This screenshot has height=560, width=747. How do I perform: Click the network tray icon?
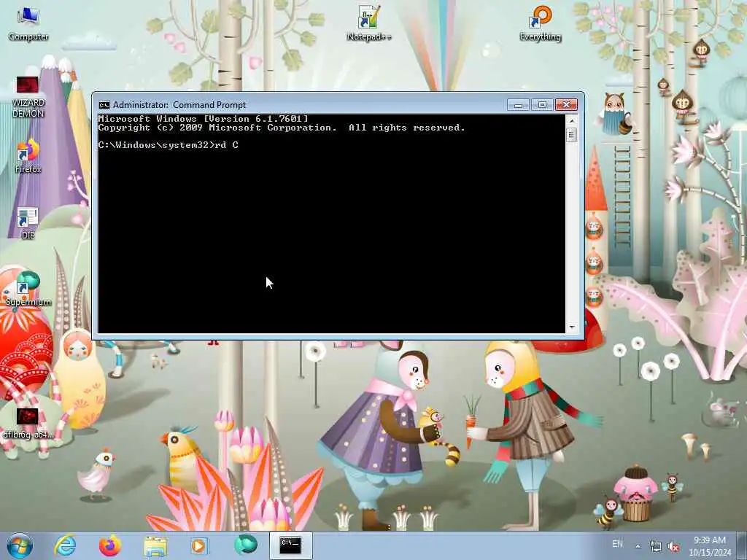tap(656, 547)
